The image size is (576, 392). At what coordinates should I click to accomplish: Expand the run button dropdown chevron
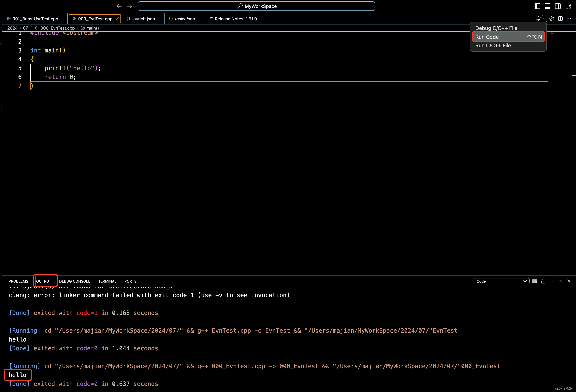544,19
